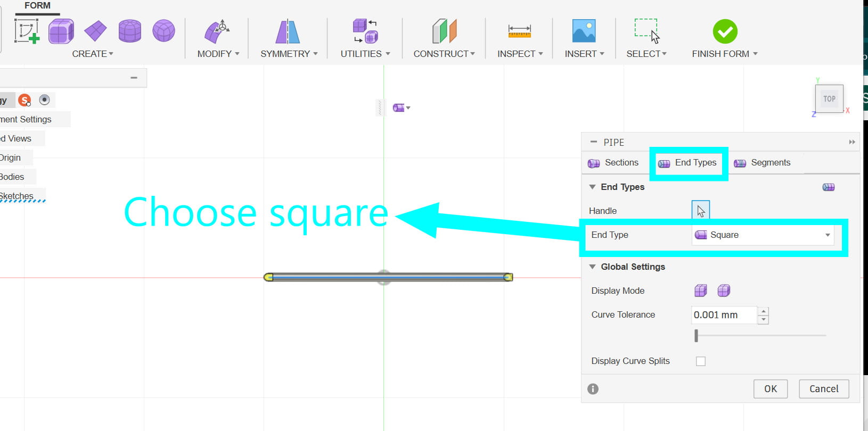This screenshot has height=431, width=868.
Task: Open the CONSTRUCT dropdown menu
Action: (x=444, y=54)
